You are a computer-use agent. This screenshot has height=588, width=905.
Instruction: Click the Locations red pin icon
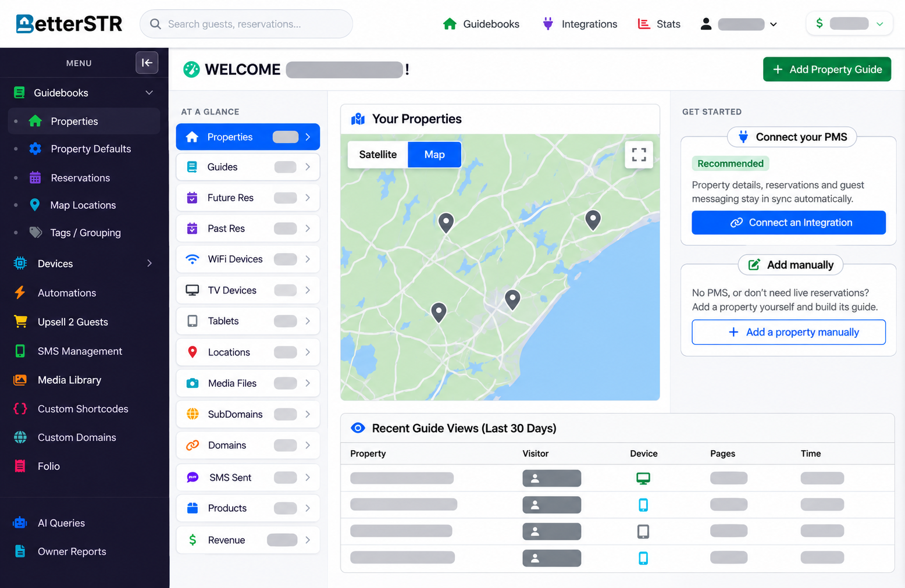coord(192,352)
